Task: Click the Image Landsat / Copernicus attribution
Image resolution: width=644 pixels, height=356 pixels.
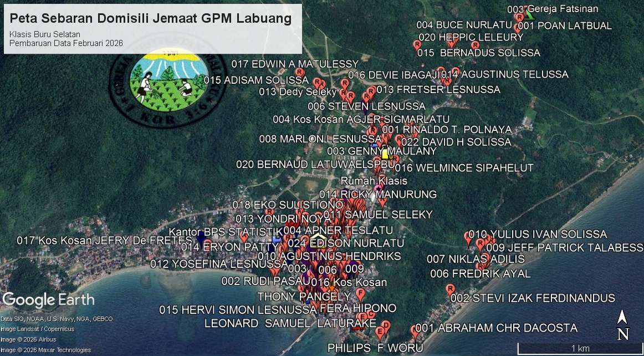Action: (x=38, y=329)
